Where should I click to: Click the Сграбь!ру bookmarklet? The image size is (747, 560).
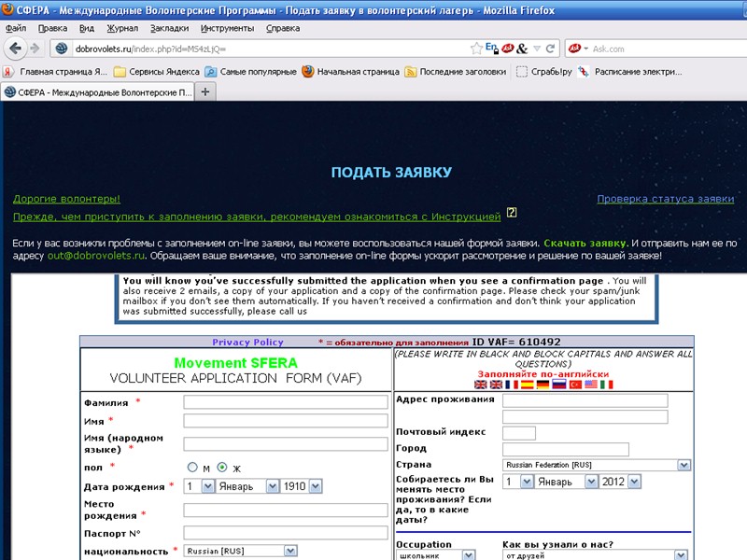coord(544,72)
